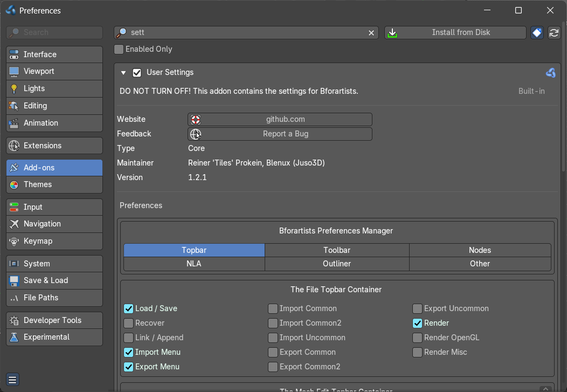567x392 pixels.
Task: Go to the Editing preferences section
Action: point(54,106)
